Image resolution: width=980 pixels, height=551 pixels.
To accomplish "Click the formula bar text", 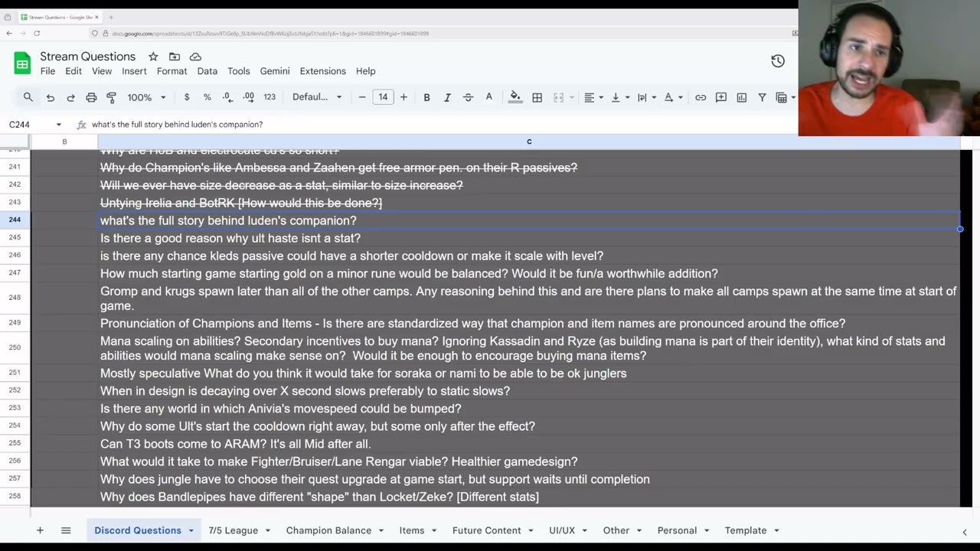I will (x=177, y=124).
